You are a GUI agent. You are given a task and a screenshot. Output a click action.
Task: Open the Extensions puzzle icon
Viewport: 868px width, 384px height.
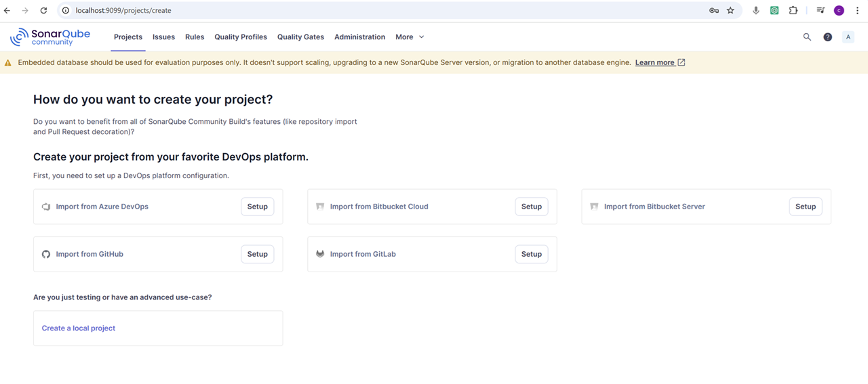tap(793, 11)
